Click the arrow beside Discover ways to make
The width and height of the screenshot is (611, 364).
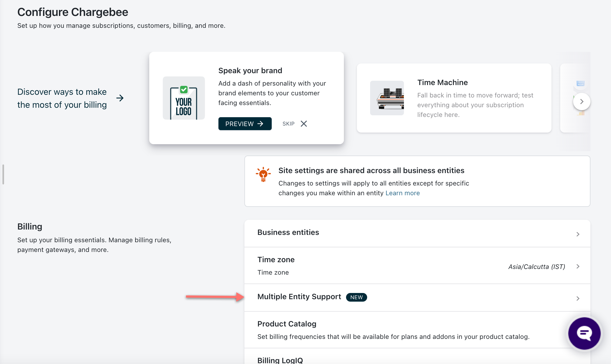(120, 98)
